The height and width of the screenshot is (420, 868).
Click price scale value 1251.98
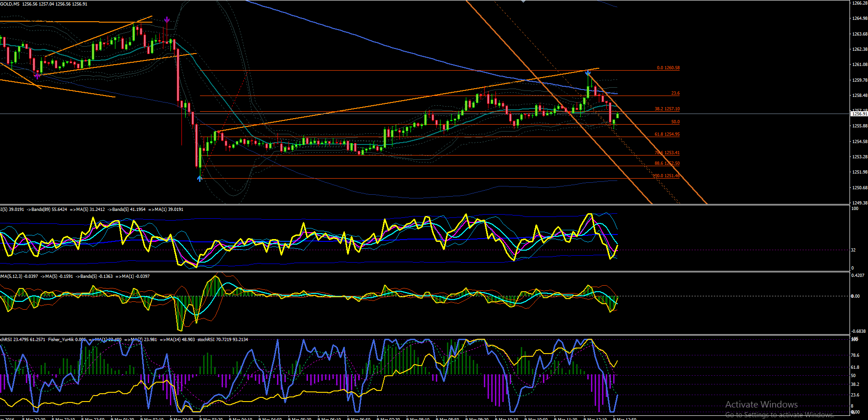tap(860, 172)
